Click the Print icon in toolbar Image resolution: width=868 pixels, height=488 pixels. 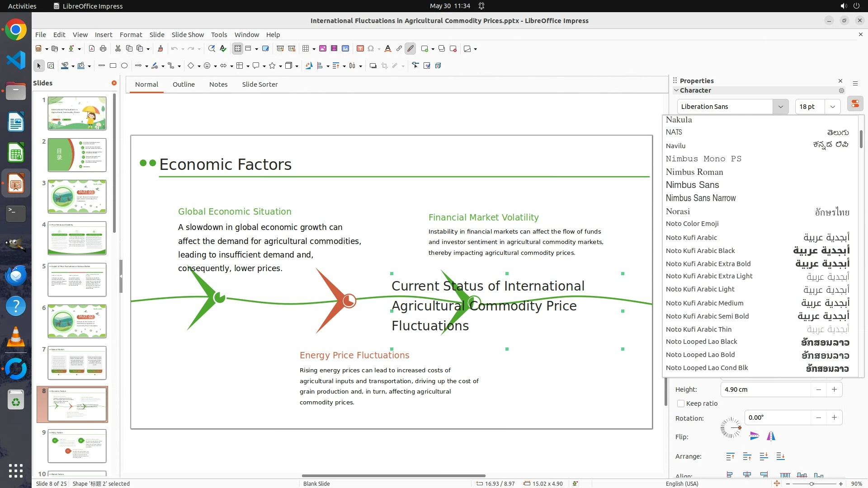[x=103, y=49]
